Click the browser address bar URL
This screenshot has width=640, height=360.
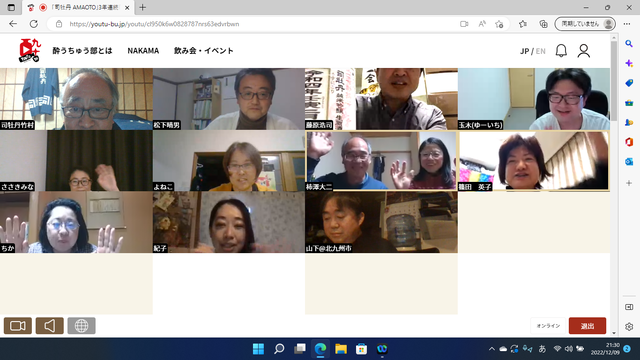coord(154,24)
